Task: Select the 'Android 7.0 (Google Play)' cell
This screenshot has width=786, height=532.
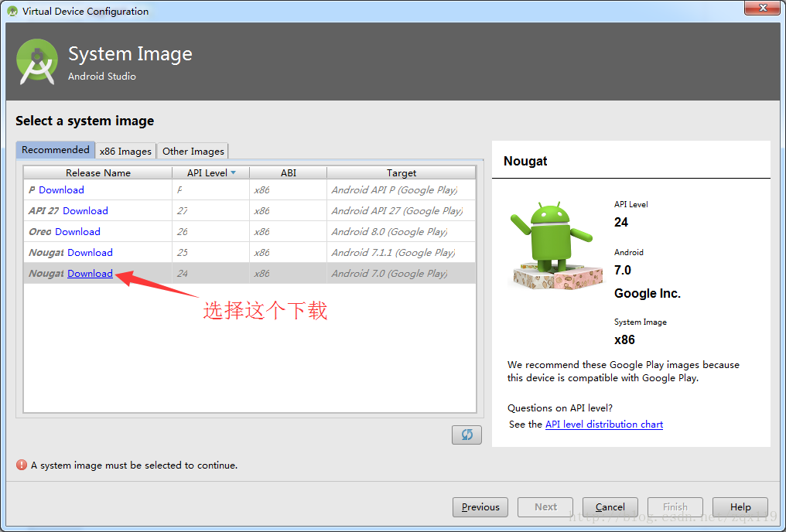Action: click(x=401, y=274)
